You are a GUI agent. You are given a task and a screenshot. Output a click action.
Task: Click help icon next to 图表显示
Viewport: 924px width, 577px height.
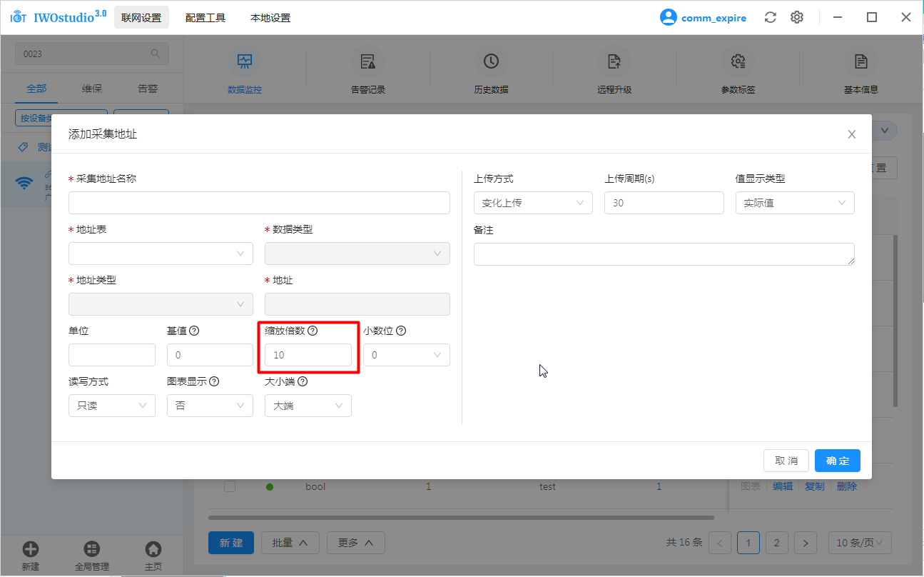[214, 381]
